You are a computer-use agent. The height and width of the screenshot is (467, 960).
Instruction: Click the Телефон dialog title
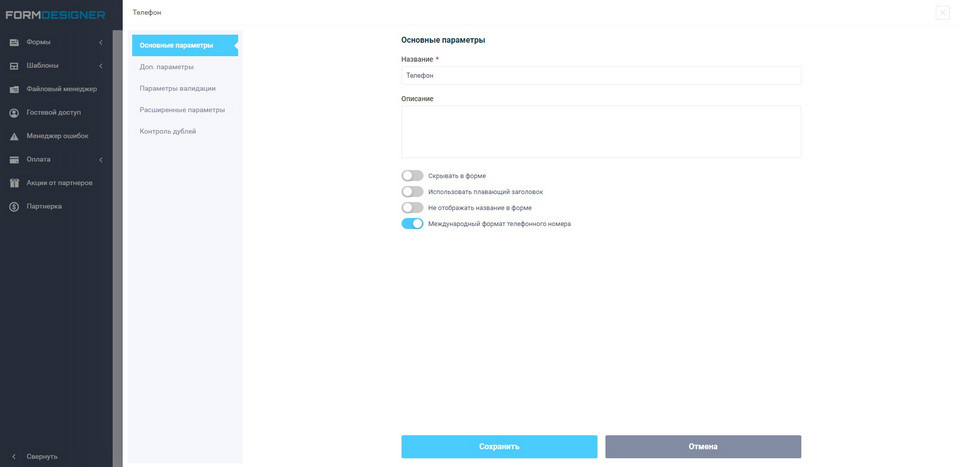point(147,12)
